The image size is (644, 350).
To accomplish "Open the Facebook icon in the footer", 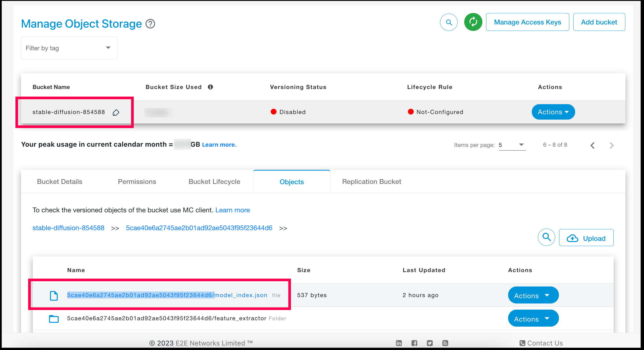I will pos(414,343).
